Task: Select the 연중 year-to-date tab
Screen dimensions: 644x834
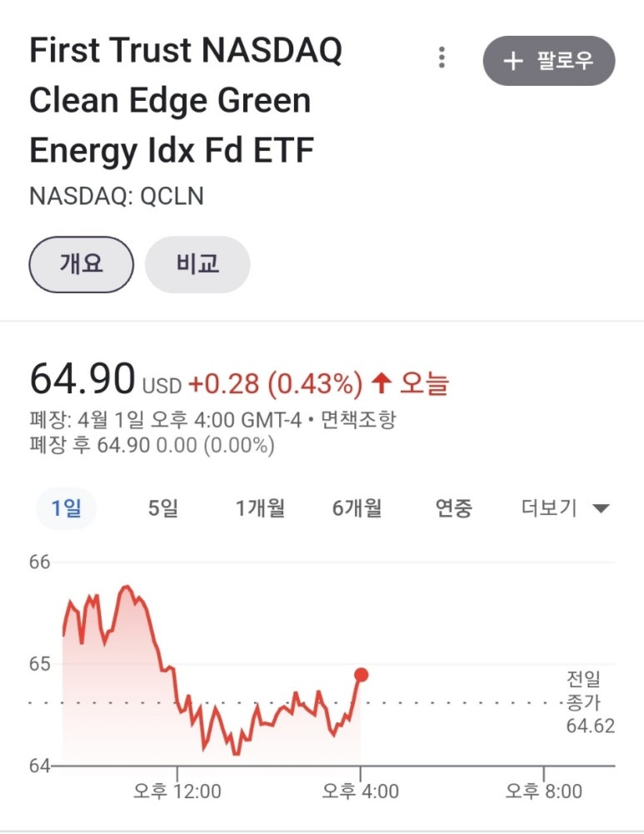Action: click(453, 508)
